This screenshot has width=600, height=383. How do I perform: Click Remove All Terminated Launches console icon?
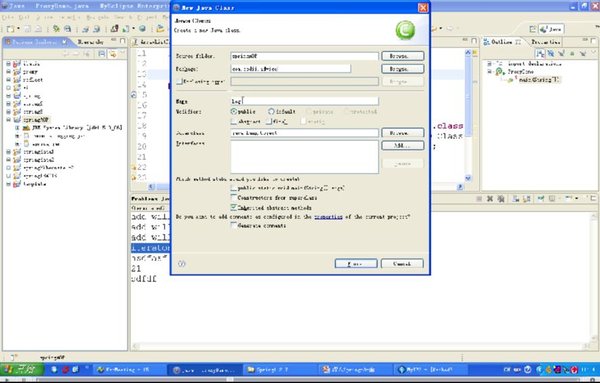[501, 199]
